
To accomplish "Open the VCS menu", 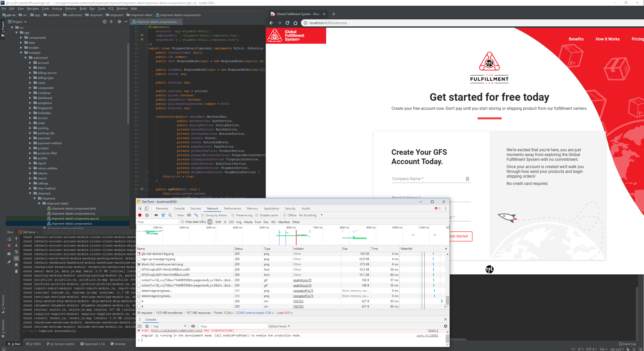I will [x=111, y=8].
